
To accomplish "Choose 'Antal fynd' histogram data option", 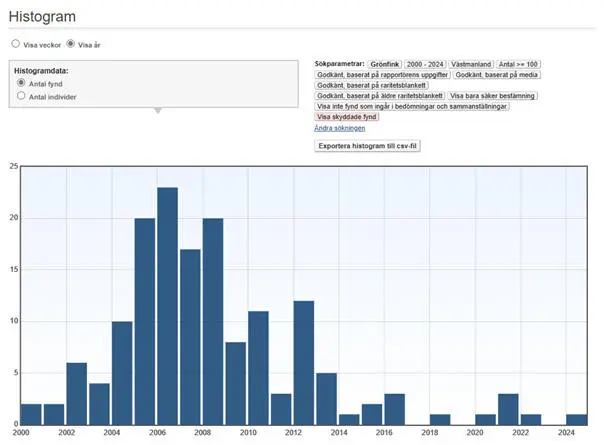I will [22, 83].
